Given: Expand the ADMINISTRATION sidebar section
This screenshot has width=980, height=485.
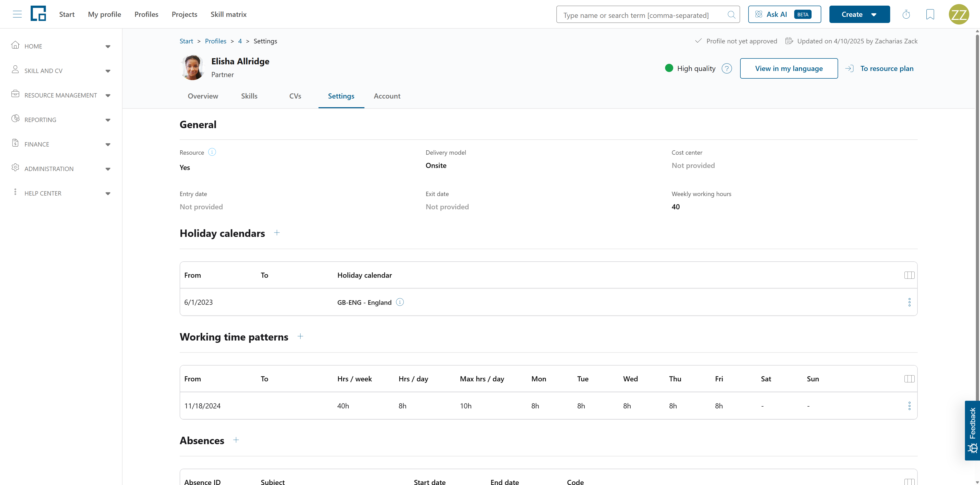Looking at the screenshot, I should coord(61,169).
